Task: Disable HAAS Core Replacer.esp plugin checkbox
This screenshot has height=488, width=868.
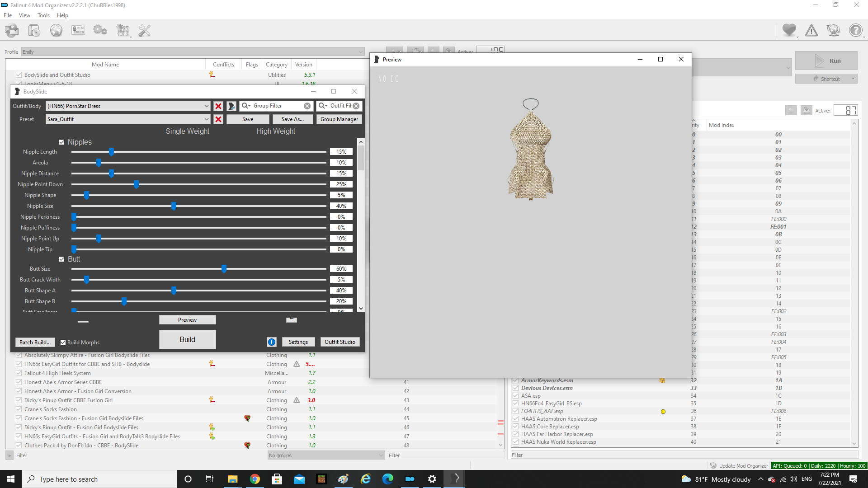Action: coord(515,427)
